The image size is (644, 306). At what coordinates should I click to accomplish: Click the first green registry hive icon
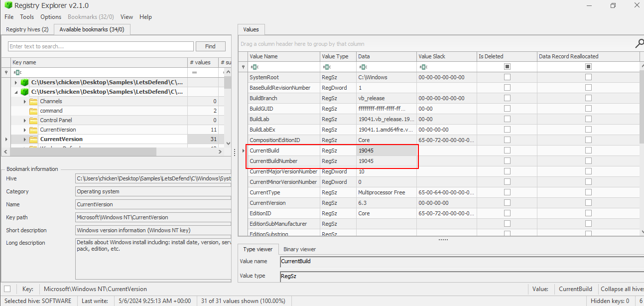click(24, 82)
